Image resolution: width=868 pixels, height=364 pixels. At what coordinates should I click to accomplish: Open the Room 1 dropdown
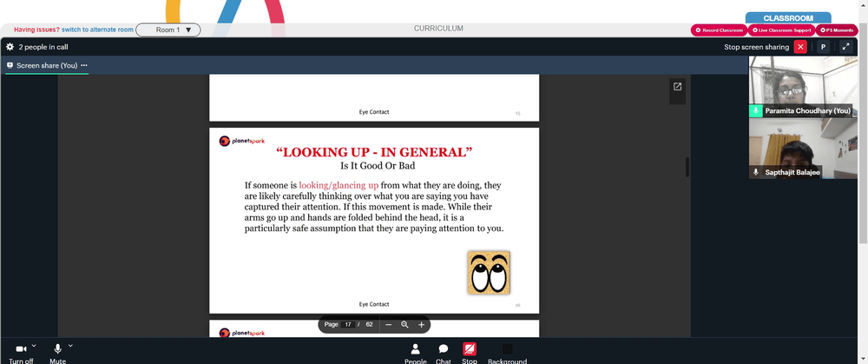[168, 30]
